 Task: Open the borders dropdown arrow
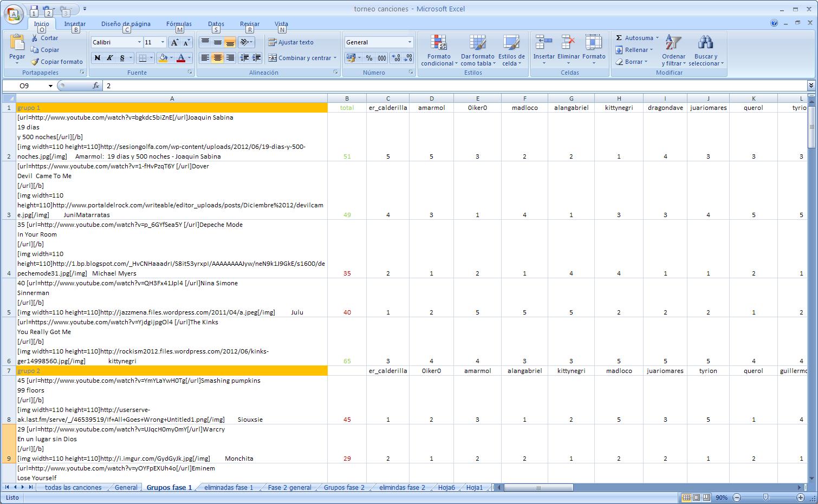(x=151, y=58)
